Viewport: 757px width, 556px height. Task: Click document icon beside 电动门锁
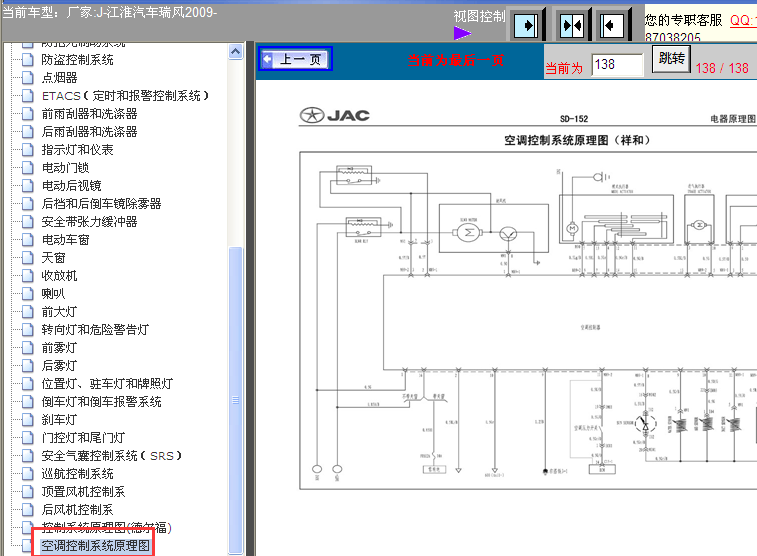click(x=28, y=168)
